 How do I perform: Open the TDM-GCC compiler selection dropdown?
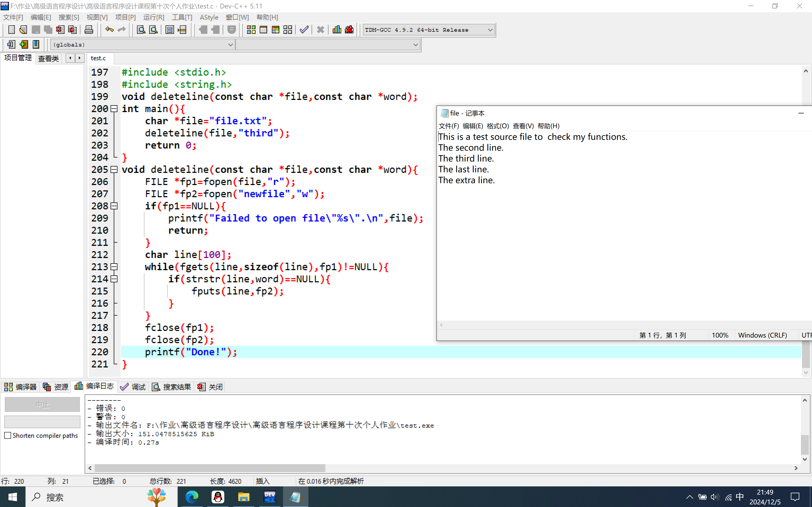[x=490, y=30]
